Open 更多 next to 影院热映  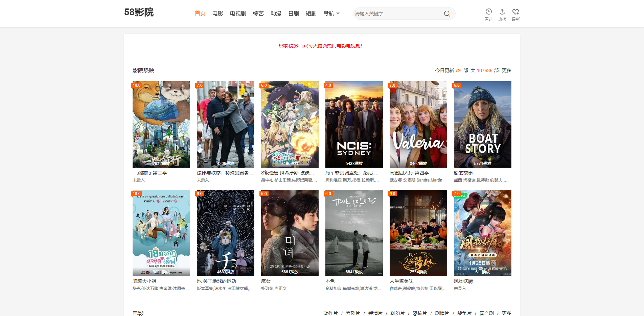(506, 70)
